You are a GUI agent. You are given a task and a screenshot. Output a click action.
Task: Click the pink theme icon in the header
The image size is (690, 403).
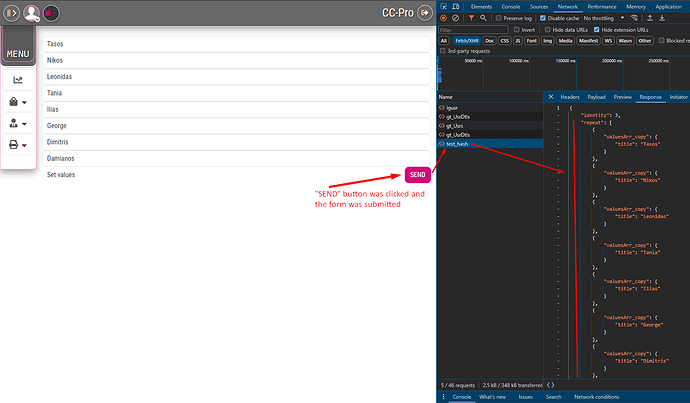51,13
